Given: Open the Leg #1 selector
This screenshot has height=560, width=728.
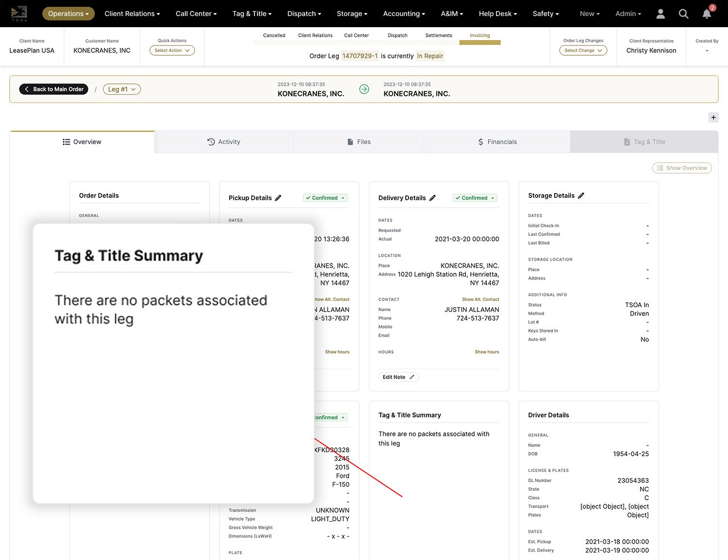Looking at the screenshot, I should [122, 89].
